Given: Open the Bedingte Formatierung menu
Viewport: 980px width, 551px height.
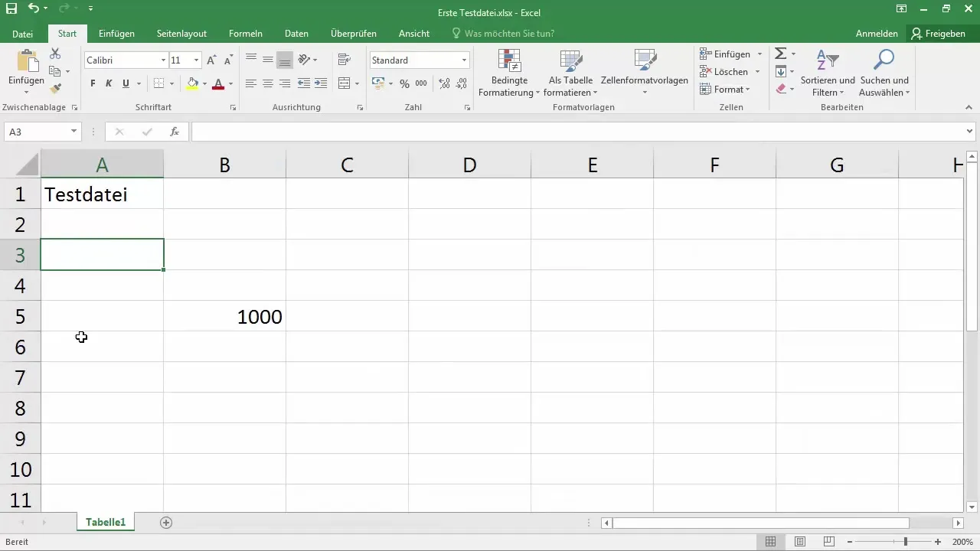Looking at the screenshot, I should click(x=509, y=73).
